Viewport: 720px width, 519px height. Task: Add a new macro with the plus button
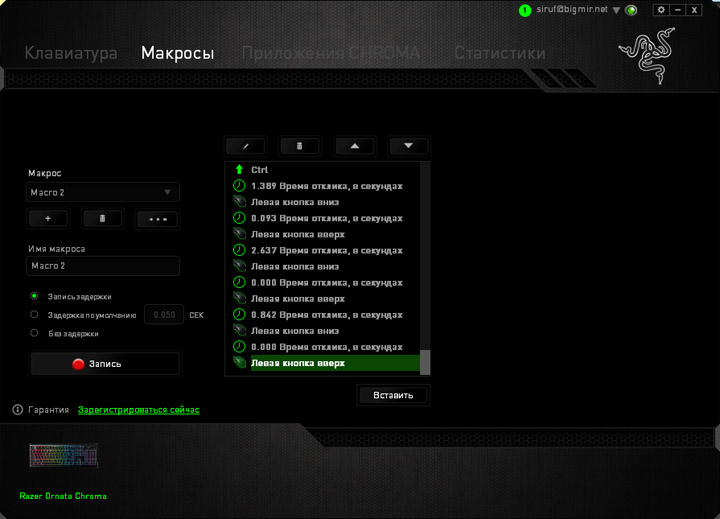coord(48,219)
